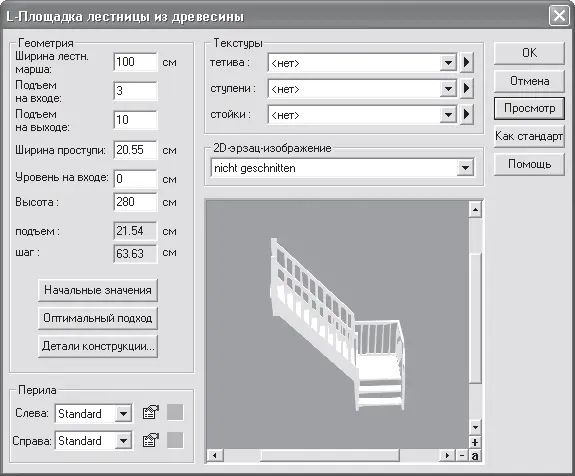Viewport: 575px width, 476px height.
Task: Click preview vertical scrollbar up arrow
Action: (475, 210)
